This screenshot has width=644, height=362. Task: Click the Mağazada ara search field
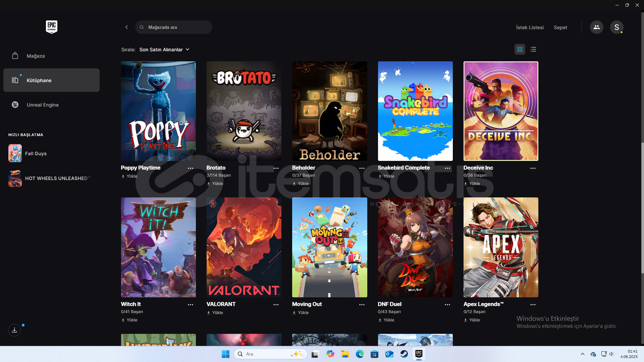(174, 27)
